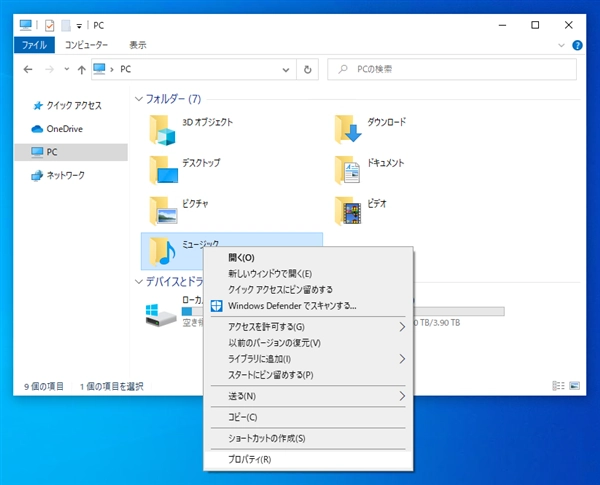
Task: Maximize the PC window
Action: [535, 25]
